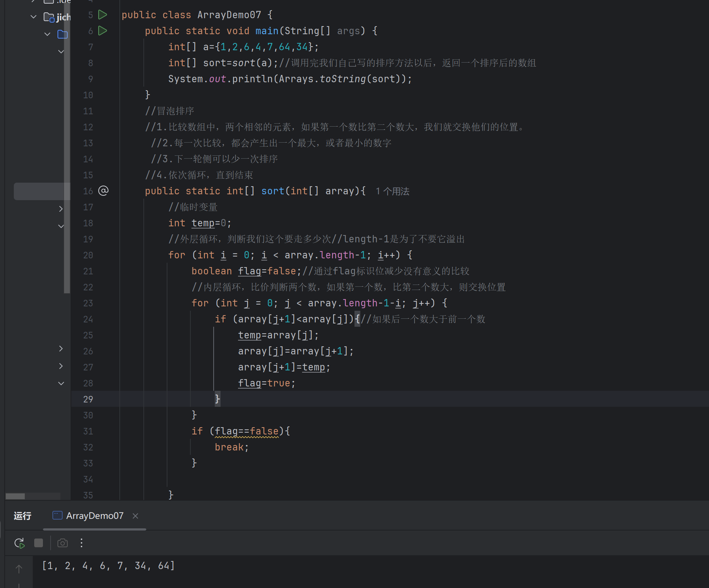
Task: Click the '1 个用法' usages hint
Action: click(392, 191)
